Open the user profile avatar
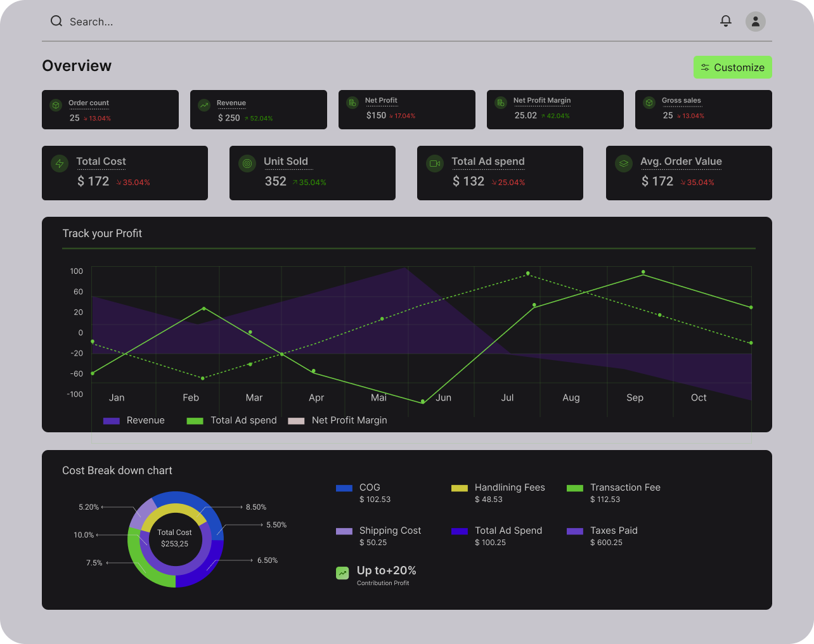 point(755,22)
